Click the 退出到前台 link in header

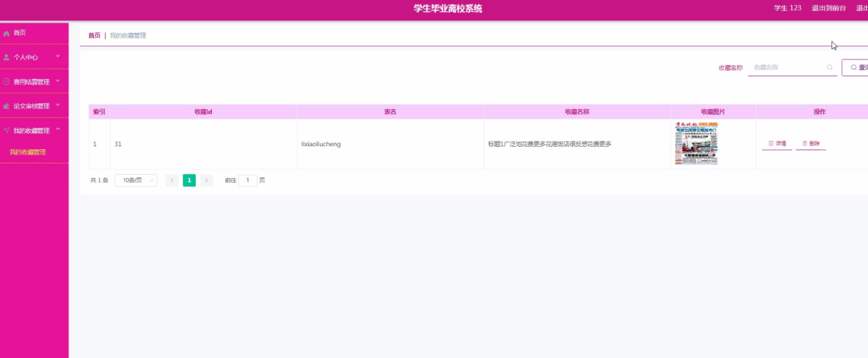828,8
